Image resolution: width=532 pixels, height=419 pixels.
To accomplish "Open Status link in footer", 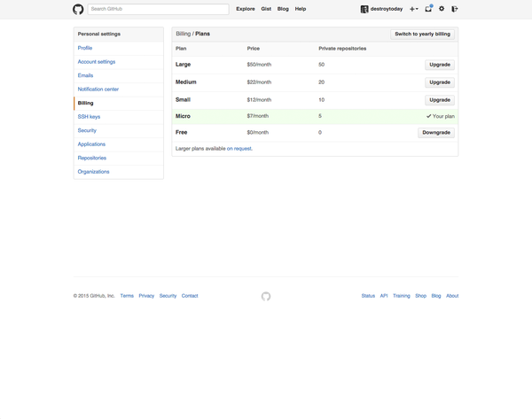I will 368,296.
